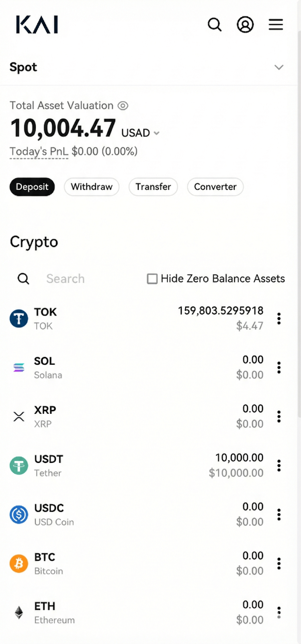Toggle Total Asset Valuation visibility eye
Screen dimensions: 301x644
(x=123, y=105)
